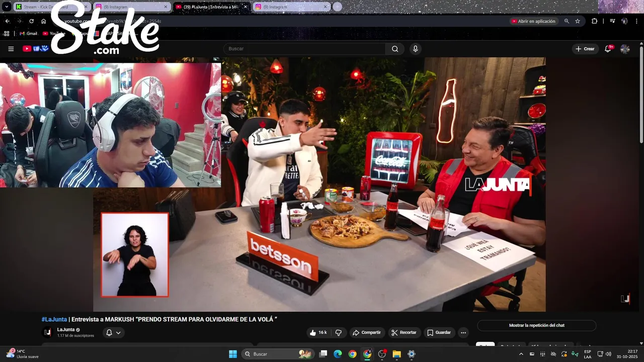This screenshot has width=644, height=362.
Task: Switch to first Instagram tab
Action: pyautogui.click(x=132, y=7)
